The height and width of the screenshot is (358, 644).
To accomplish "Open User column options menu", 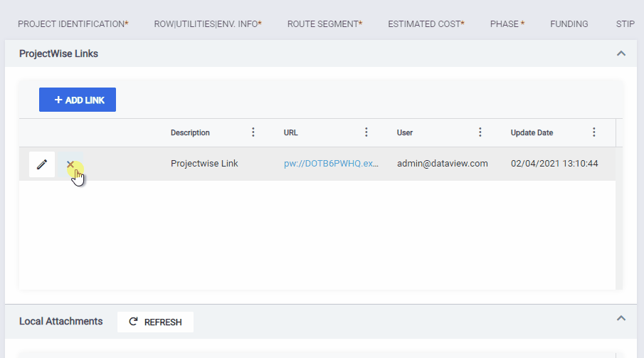I will [480, 132].
